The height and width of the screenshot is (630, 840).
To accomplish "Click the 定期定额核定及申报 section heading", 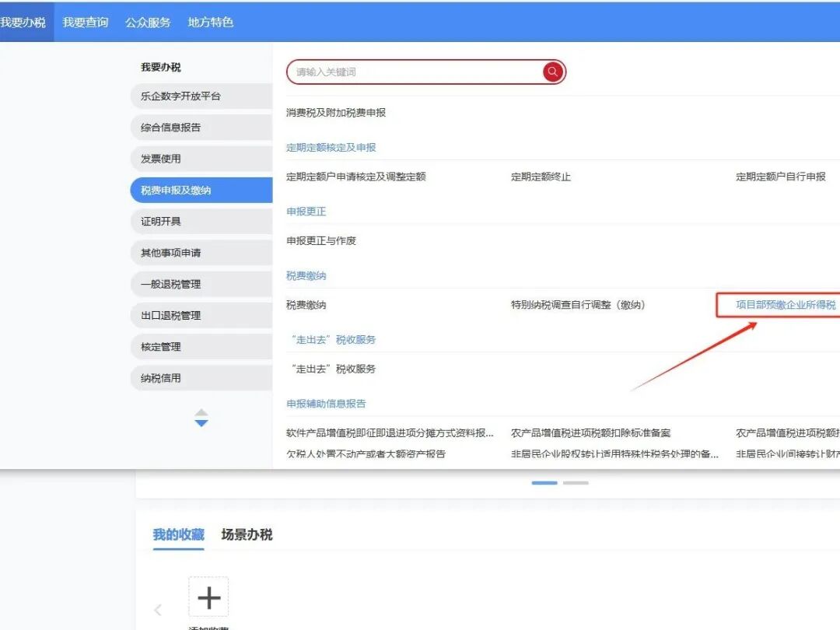I will point(331,147).
